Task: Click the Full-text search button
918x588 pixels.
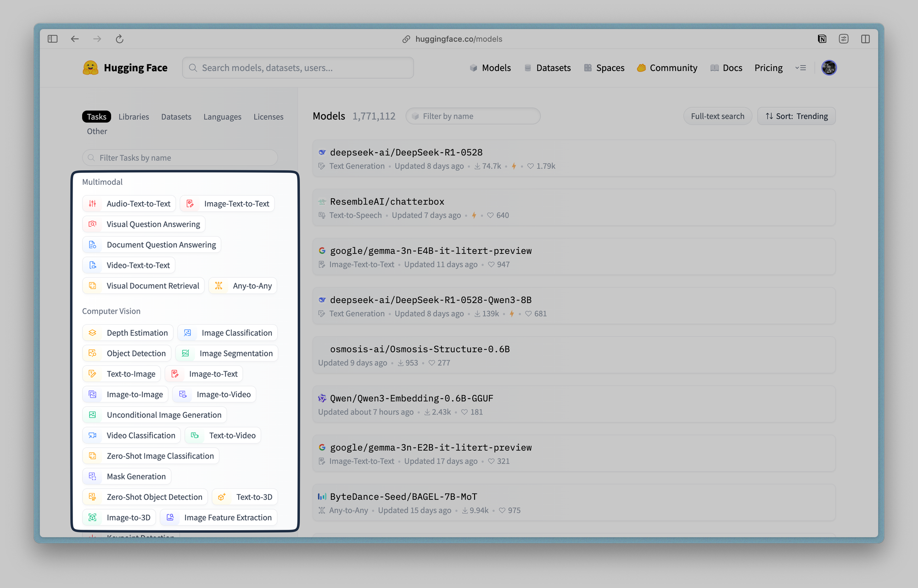Action: (717, 116)
